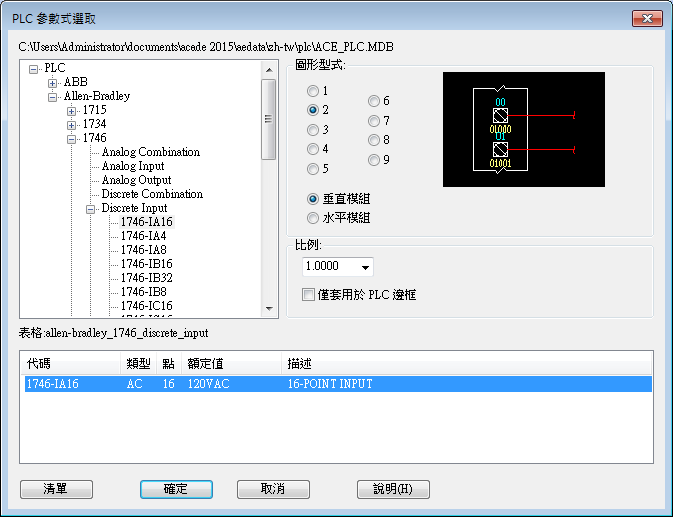Select Analog Input in the tree
This screenshot has width=673, height=517.
(x=133, y=166)
